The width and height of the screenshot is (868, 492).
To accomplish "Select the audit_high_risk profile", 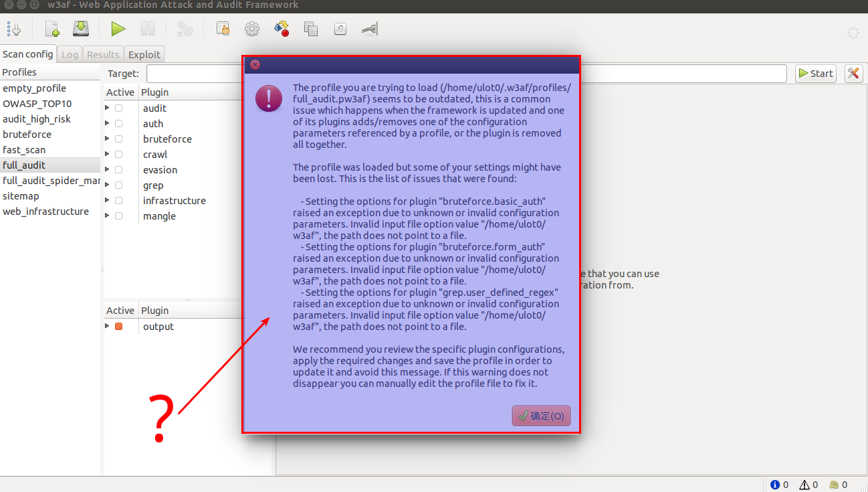I will (x=50, y=119).
